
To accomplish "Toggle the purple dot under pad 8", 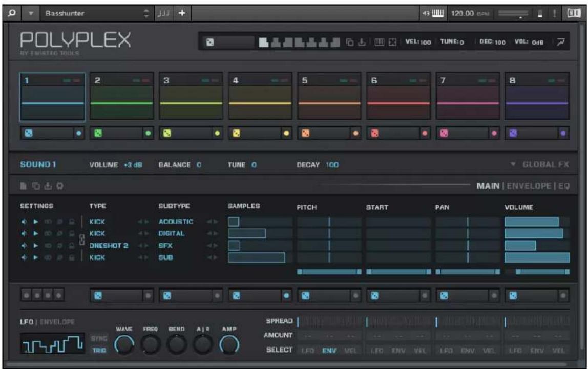I will coord(563,133).
